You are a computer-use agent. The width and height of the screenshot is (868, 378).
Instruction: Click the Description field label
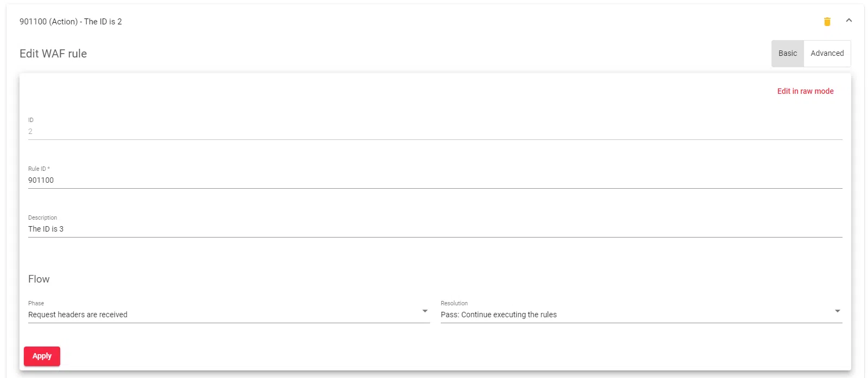[x=42, y=217]
